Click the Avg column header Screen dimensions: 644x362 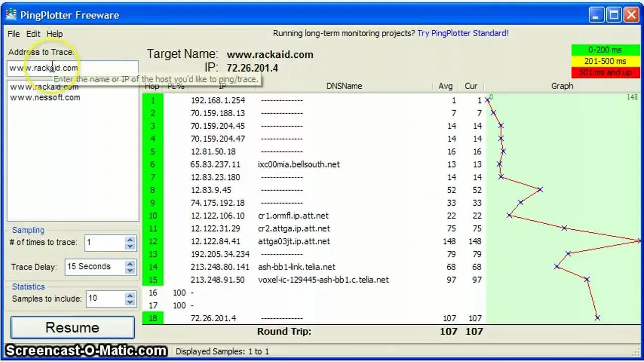[x=446, y=86]
